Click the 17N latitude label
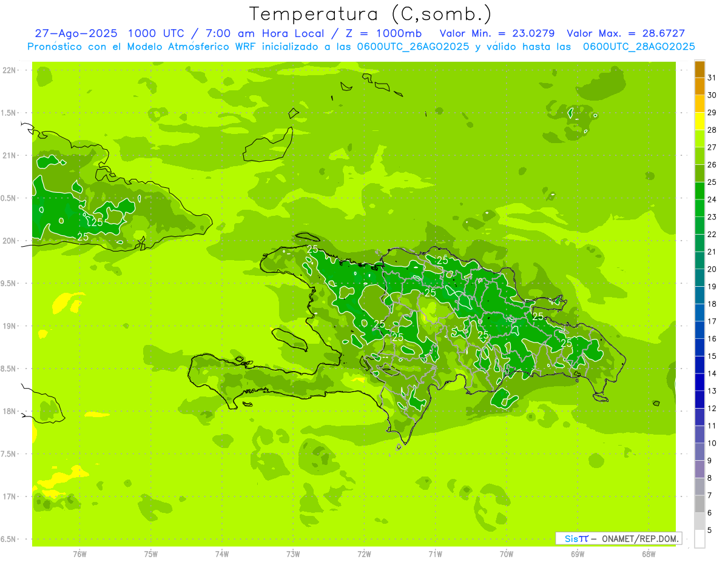The height and width of the screenshot is (562, 728). point(9,497)
